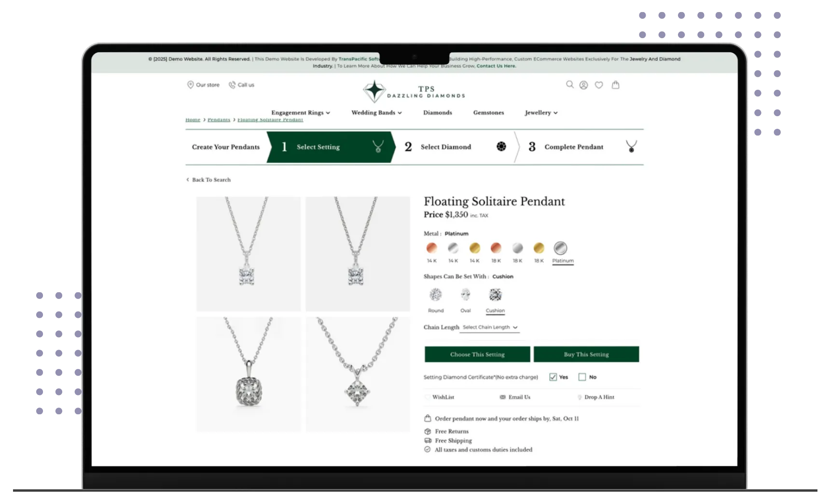Open the wishlist heart icon in header
The width and height of the screenshot is (830, 504).
[x=599, y=85]
